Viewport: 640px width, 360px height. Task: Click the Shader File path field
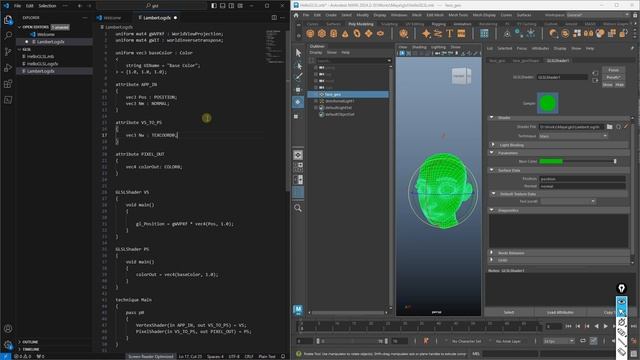pyautogui.click(x=571, y=127)
